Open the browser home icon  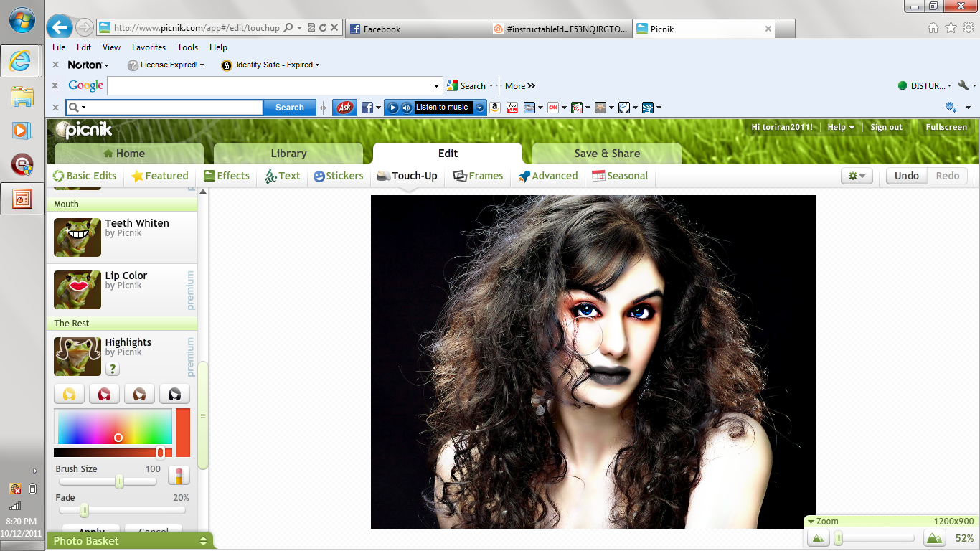[x=933, y=28]
